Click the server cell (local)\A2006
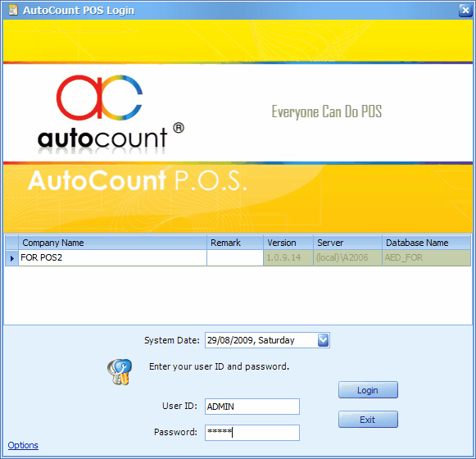Screen dimensions: 476x459 tap(347, 258)
